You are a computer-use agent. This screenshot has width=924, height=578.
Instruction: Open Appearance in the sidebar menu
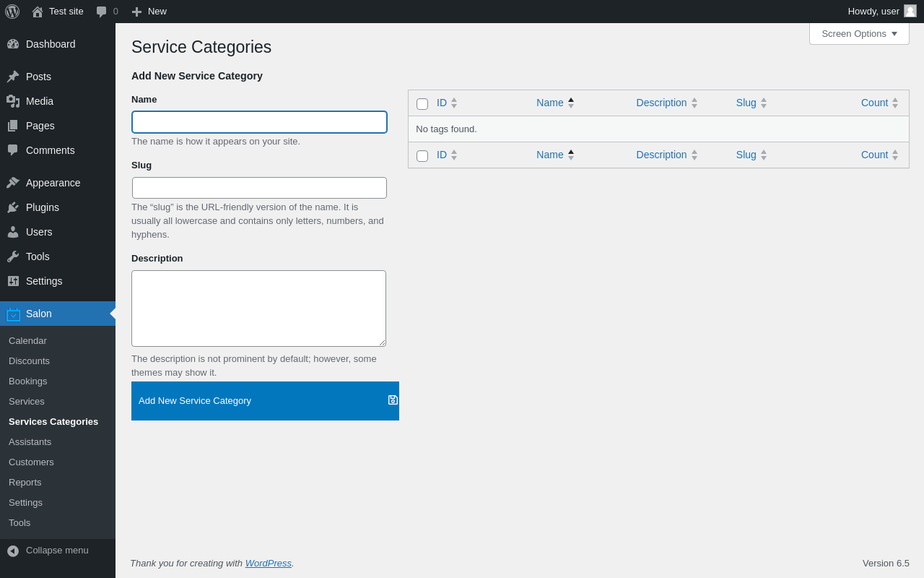point(53,183)
